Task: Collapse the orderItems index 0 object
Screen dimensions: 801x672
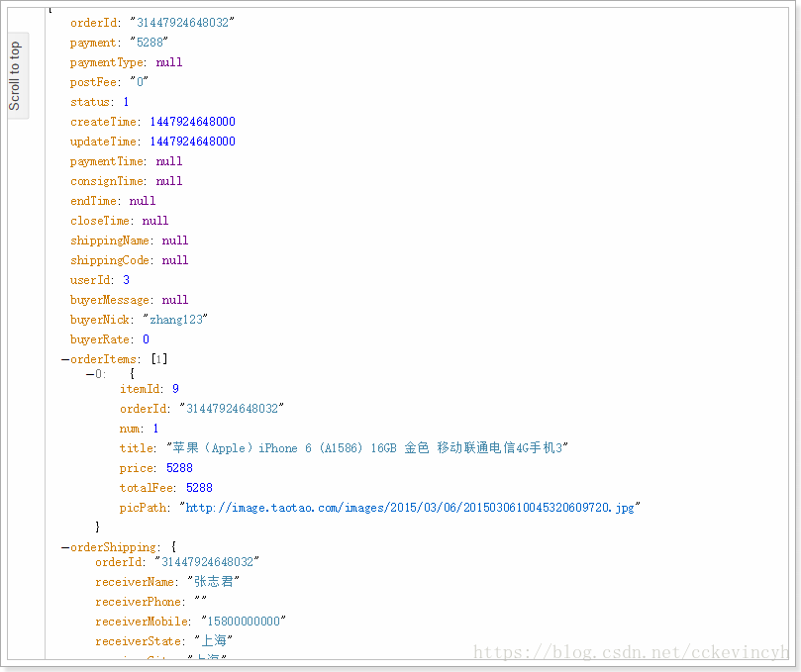Action: (90, 374)
